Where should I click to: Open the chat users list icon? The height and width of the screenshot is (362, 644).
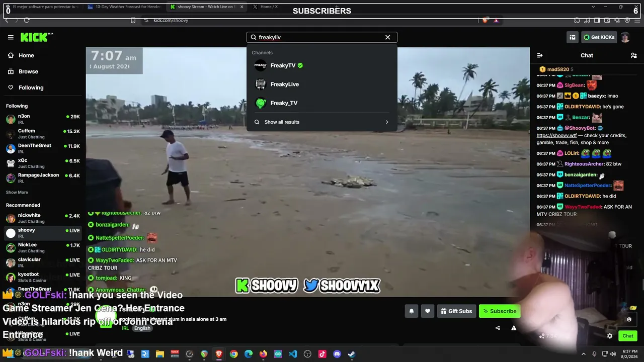pos(634,55)
